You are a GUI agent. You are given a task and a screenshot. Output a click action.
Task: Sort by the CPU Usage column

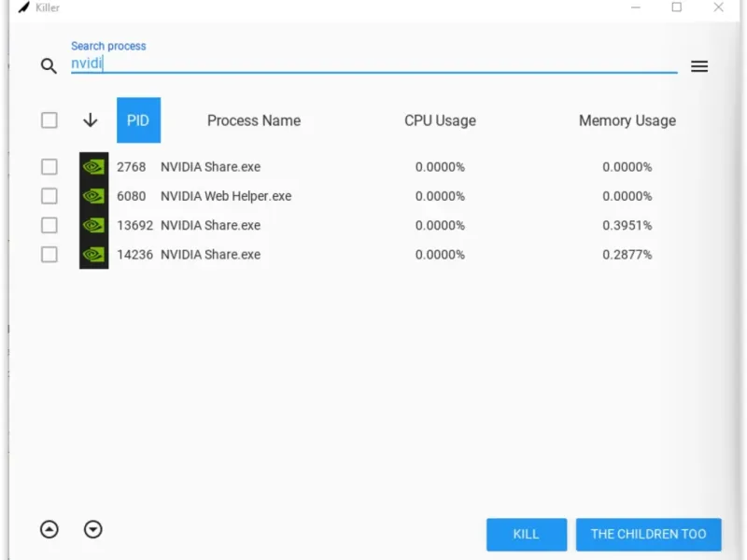(x=440, y=120)
